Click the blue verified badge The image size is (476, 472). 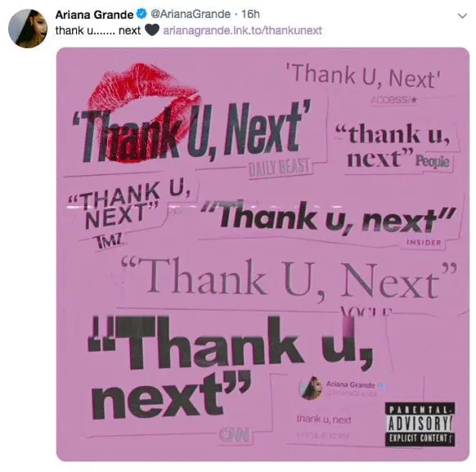[141, 14]
